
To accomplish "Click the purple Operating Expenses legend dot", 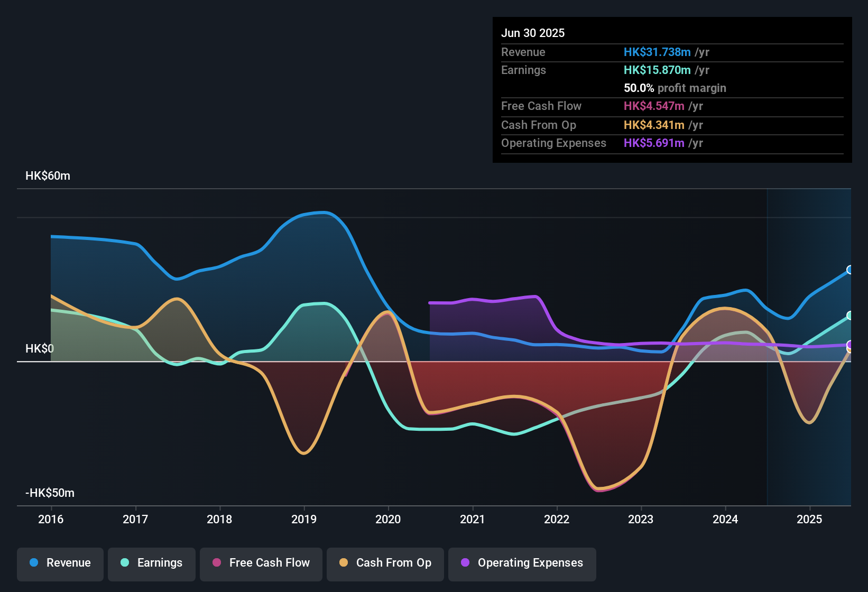I will [465, 562].
